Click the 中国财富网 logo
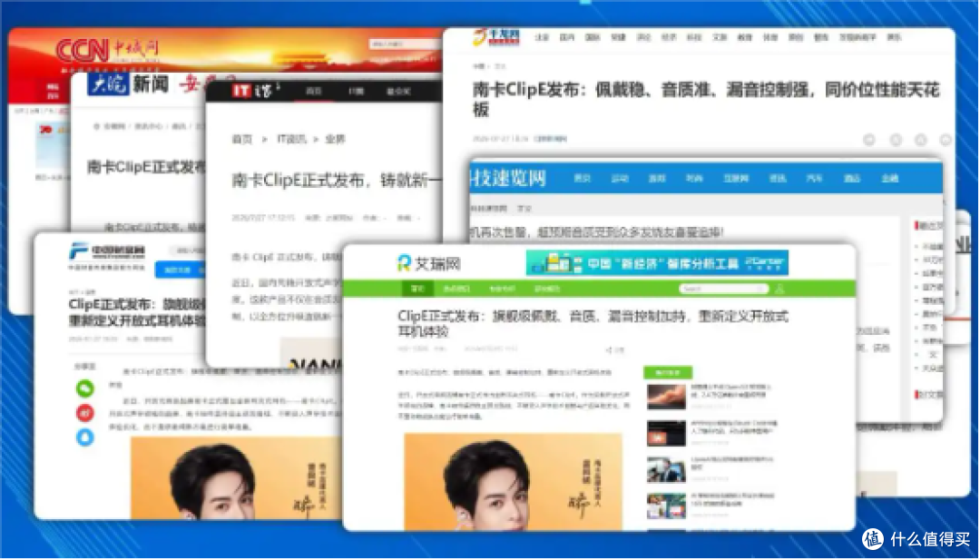Viewport: 980px width, 560px height. pyautogui.click(x=107, y=252)
